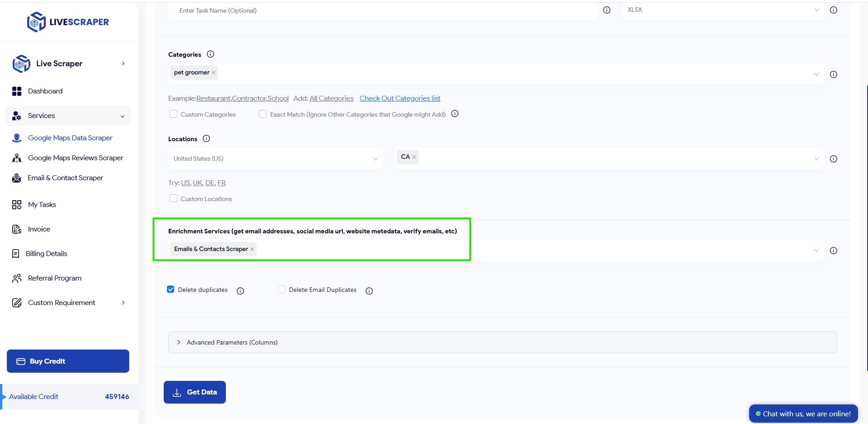This screenshot has height=424, width=868.
Task: Expand the Live Scraper sidebar chevron
Action: tap(123, 64)
